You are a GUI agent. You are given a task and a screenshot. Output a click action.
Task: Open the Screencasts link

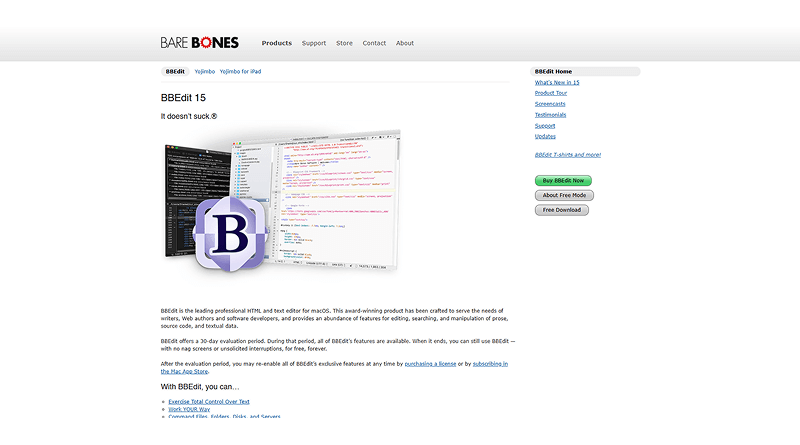(x=550, y=104)
